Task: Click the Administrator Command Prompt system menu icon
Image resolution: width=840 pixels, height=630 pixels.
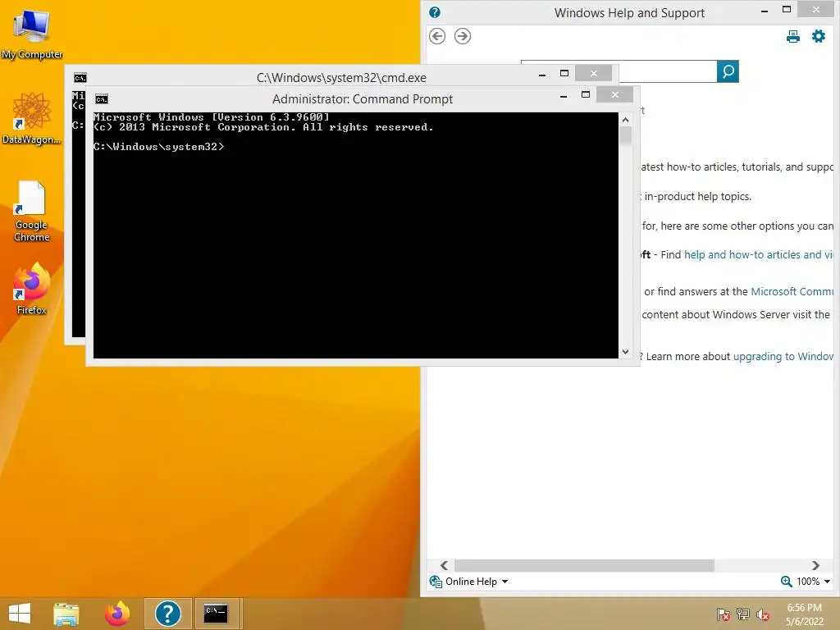Action: pos(102,99)
